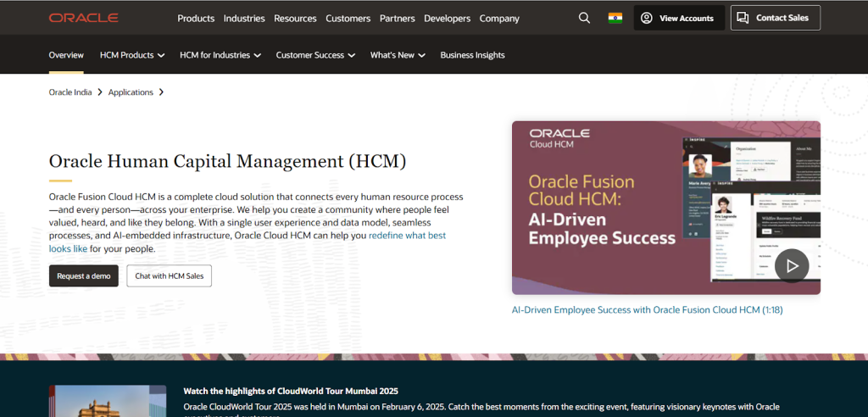The height and width of the screenshot is (417, 868).
Task: Open the Industries menu
Action: pyautogui.click(x=244, y=19)
